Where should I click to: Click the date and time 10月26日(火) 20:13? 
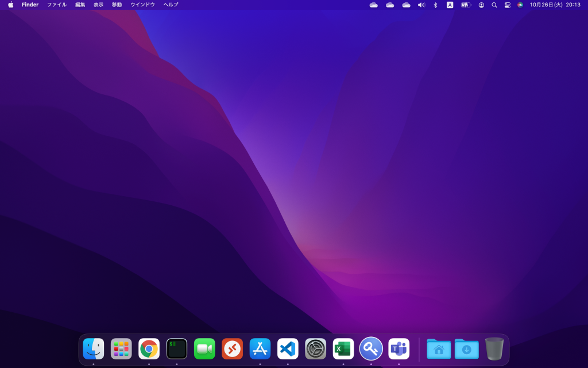pos(555,5)
